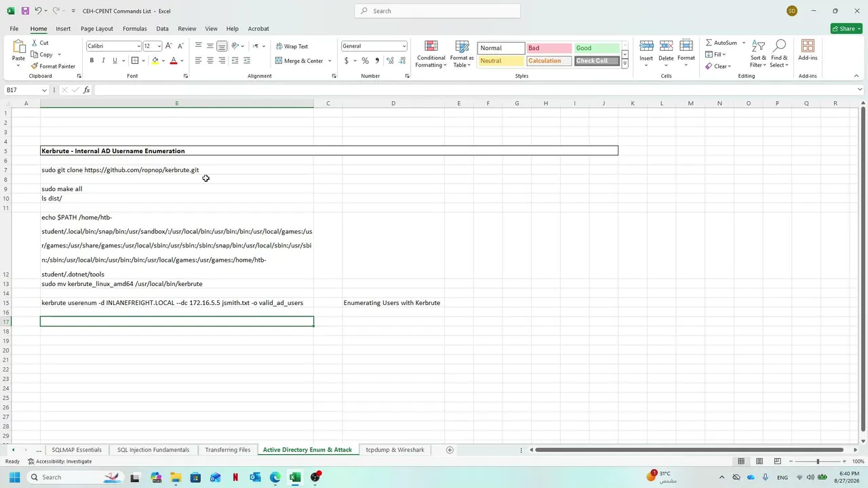868x488 pixels.
Task: Click the Sort & Filter icon
Action: (758, 46)
